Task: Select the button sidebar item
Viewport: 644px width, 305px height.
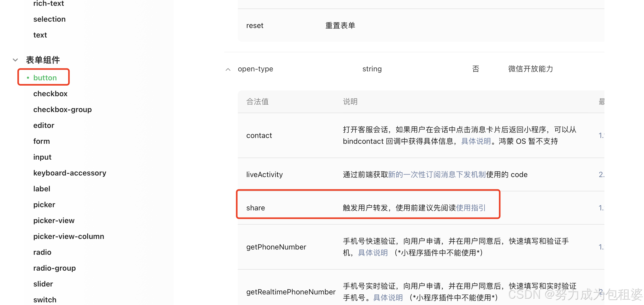Action: pyautogui.click(x=45, y=78)
